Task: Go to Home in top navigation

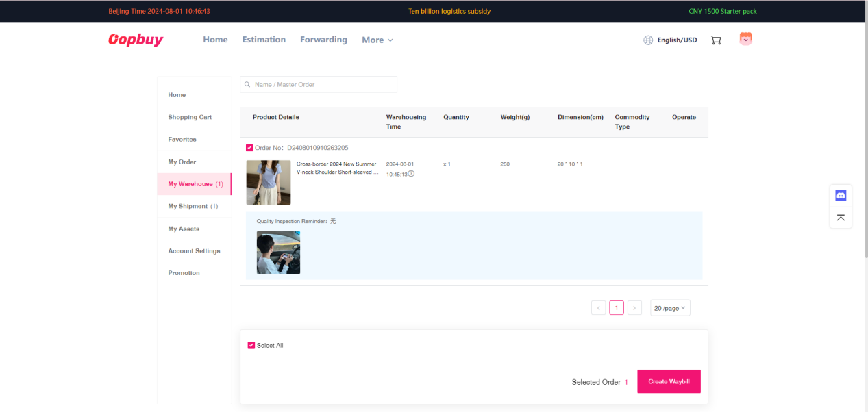Action: coord(215,40)
